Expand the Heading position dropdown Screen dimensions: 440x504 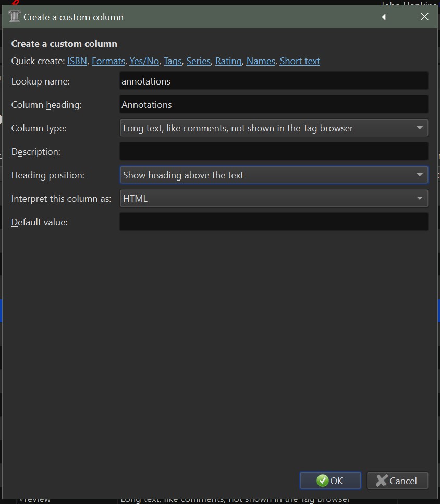pos(274,175)
